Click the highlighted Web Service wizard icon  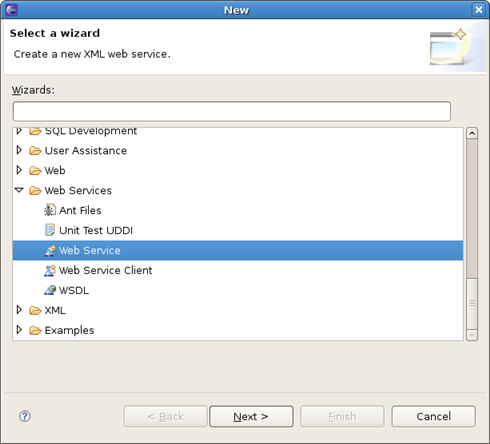pos(50,250)
